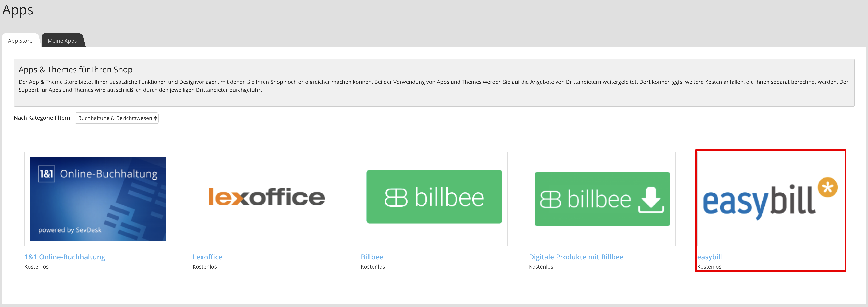This screenshot has height=307, width=868.
Task: Click the easybill logo tile
Action: [x=770, y=199]
